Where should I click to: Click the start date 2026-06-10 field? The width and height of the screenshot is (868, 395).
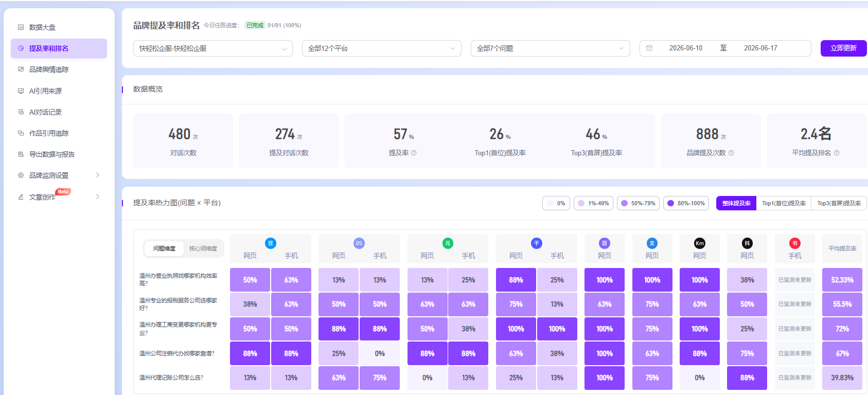pos(685,48)
